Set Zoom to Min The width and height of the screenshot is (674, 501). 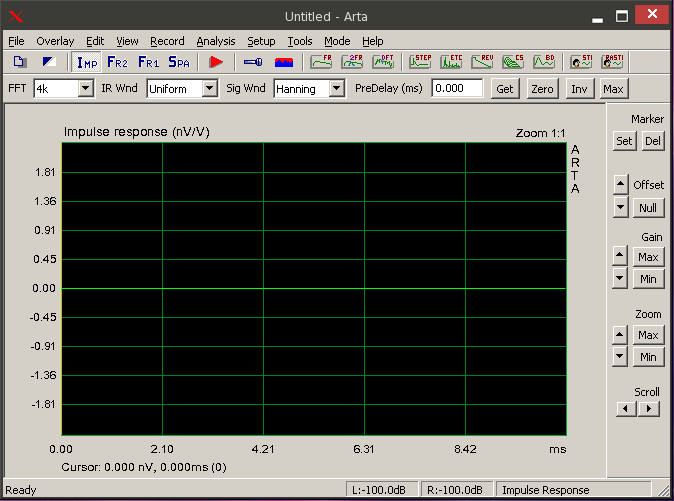tap(648, 357)
